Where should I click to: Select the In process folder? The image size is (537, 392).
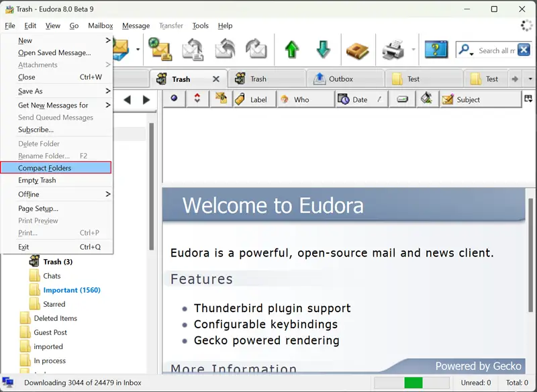point(49,361)
